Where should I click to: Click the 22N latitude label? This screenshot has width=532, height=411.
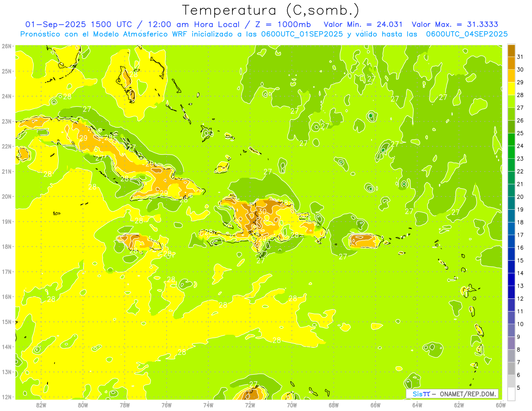7,146
